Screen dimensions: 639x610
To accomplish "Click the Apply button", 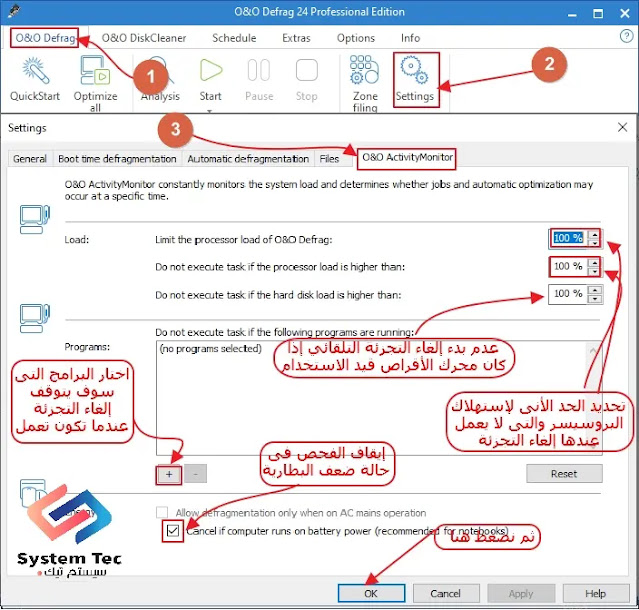I will click(521, 593).
